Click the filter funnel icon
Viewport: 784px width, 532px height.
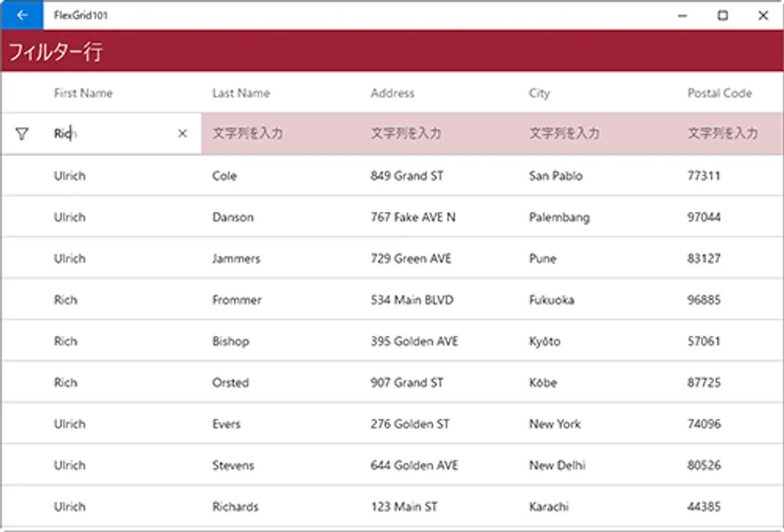coord(21,134)
